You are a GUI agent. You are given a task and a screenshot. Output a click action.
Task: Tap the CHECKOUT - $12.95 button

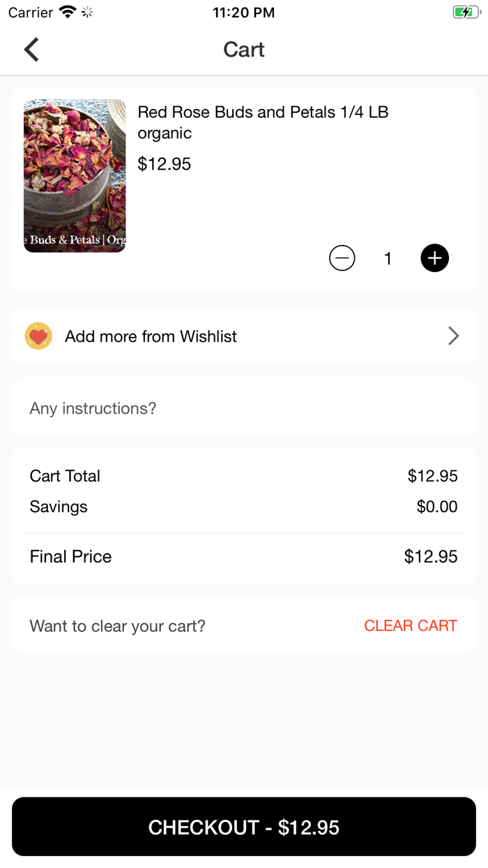pos(244,827)
